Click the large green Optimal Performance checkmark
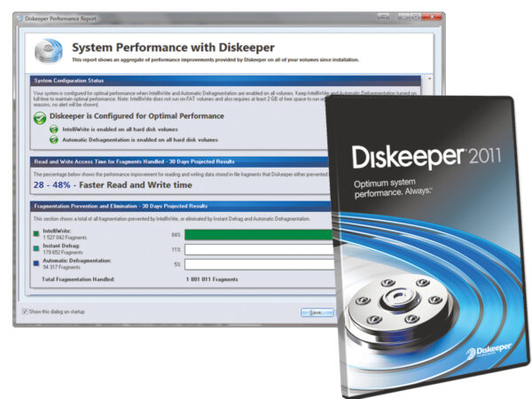The width and height of the screenshot is (532, 399). (39, 117)
